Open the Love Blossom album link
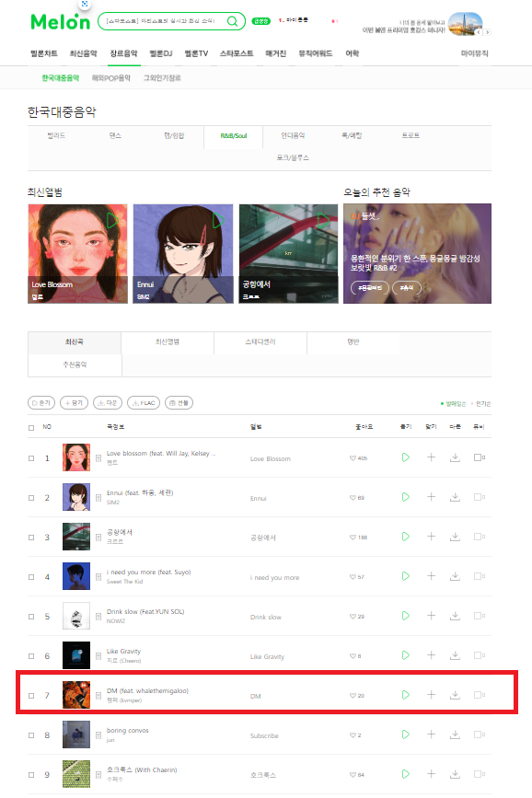532x798 pixels. pyautogui.click(x=271, y=458)
